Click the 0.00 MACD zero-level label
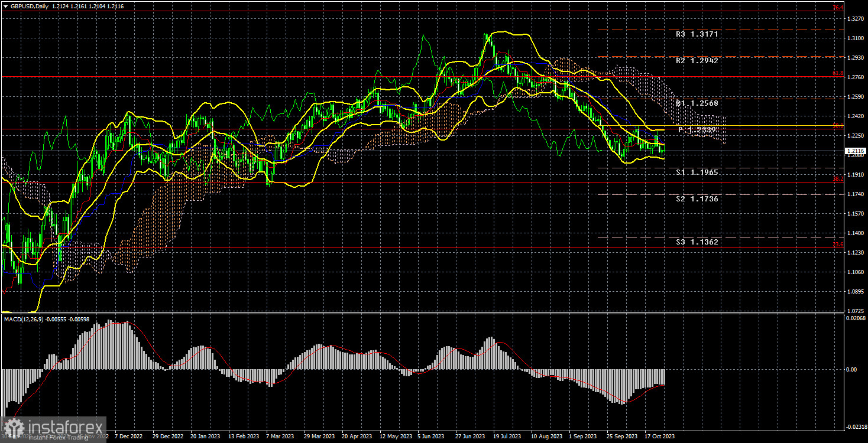Viewport: 868px width, 443px height. pos(853,370)
